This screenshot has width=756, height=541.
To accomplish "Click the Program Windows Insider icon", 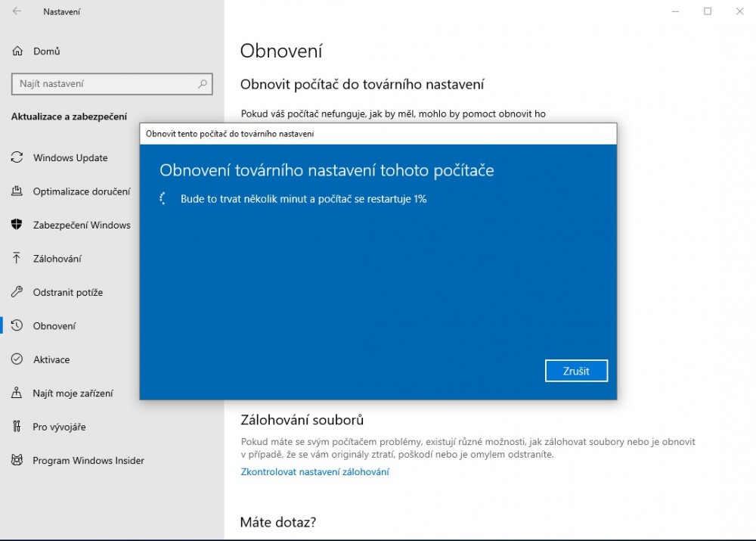I will (x=17, y=460).
